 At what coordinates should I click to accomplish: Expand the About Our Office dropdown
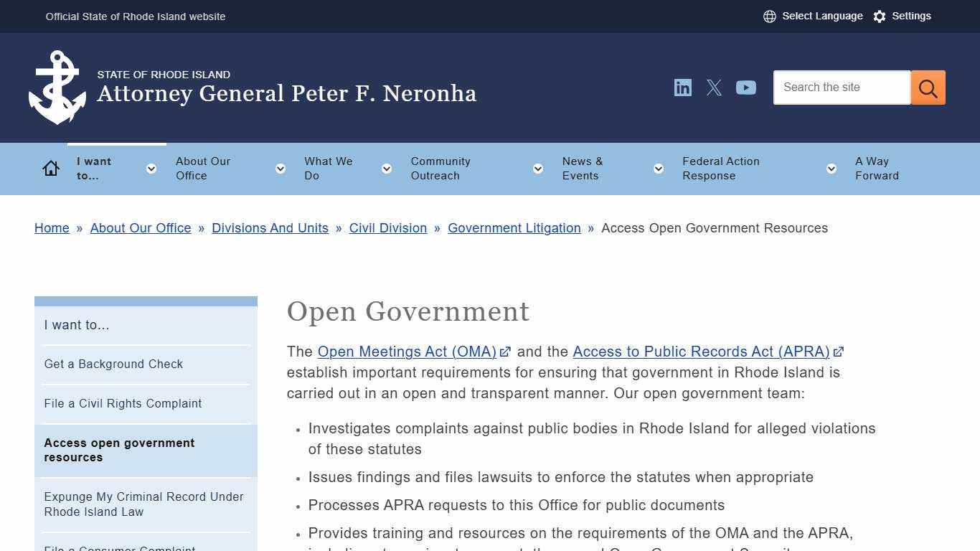click(280, 169)
